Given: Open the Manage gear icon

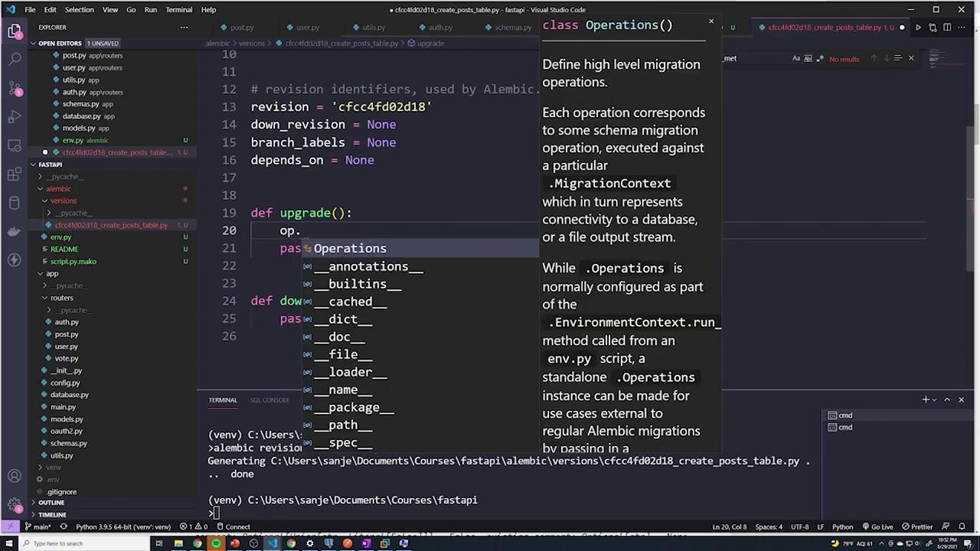Looking at the screenshot, I should coord(15,505).
